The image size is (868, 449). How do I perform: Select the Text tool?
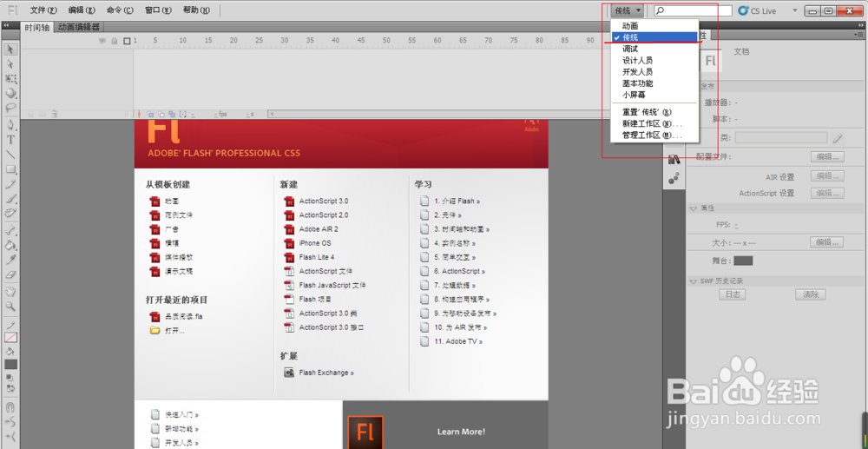click(x=10, y=140)
